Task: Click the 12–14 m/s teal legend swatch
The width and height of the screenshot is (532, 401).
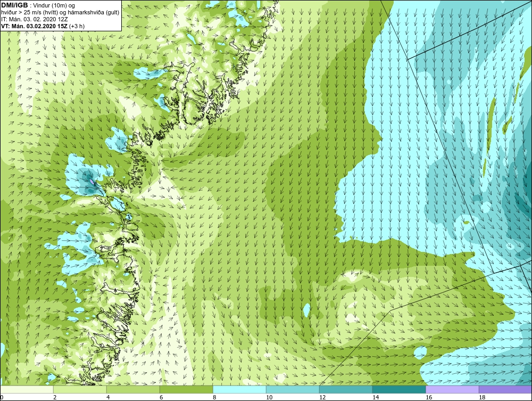Action: point(346,389)
